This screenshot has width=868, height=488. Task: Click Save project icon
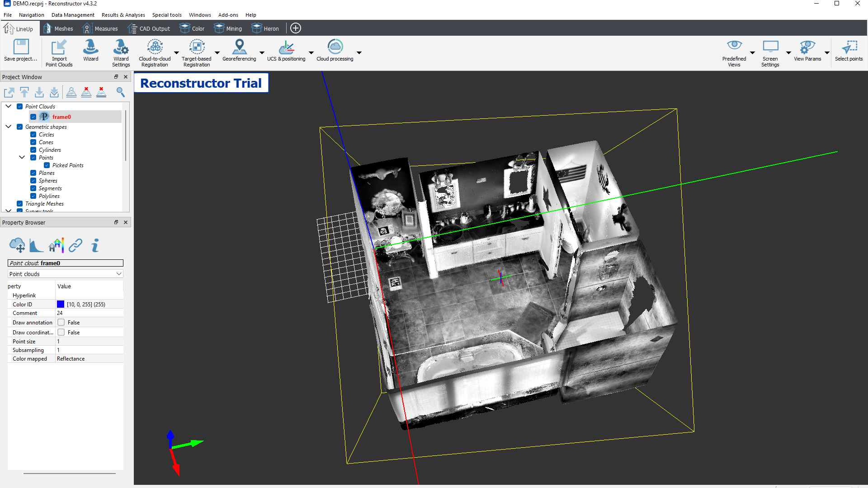pos(21,47)
